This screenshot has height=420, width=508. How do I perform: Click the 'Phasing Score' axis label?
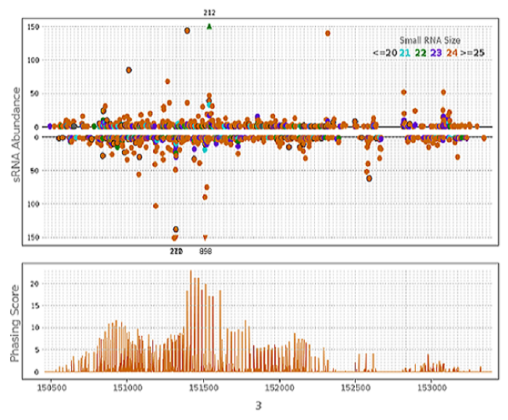[15, 324]
